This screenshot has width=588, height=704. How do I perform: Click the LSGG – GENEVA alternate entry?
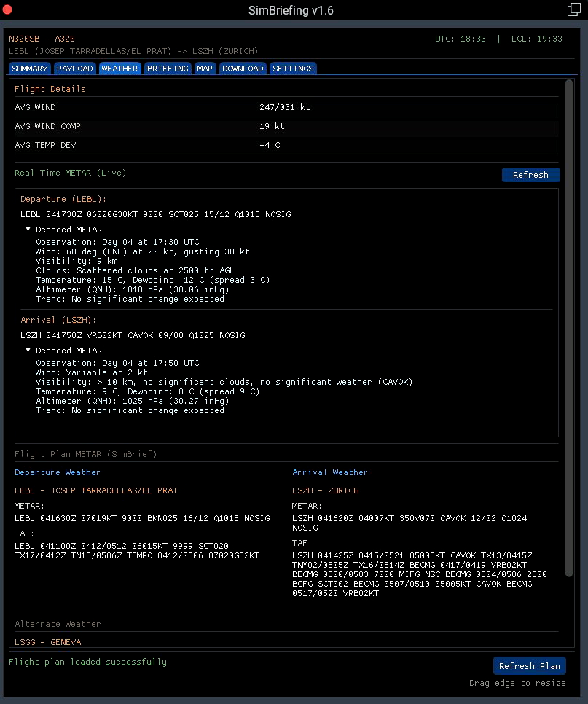click(47, 641)
